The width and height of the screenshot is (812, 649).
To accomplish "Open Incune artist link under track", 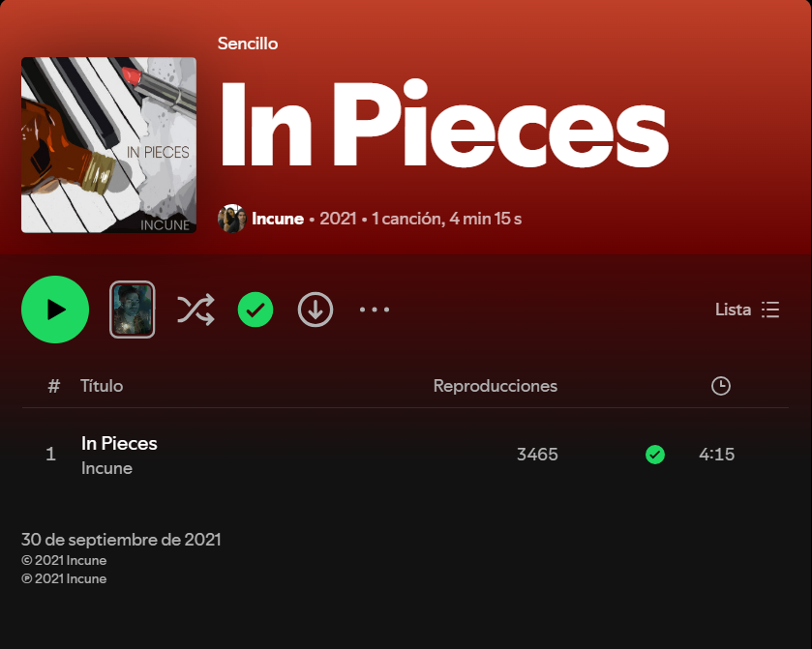I will coord(106,468).
